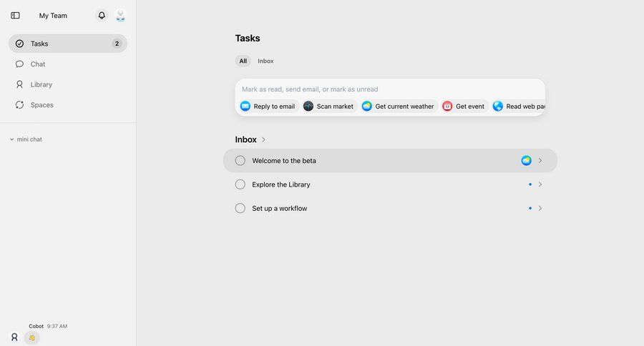Screen dimensions: 644x346
Task: Mark Welcome to the beta complete
Action: coord(240,161)
